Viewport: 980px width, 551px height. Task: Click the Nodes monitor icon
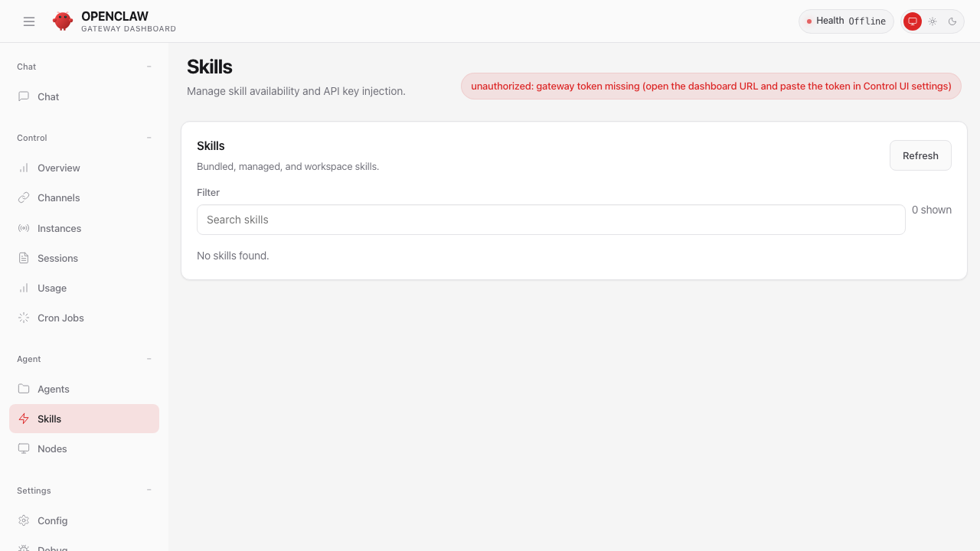tap(24, 448)
